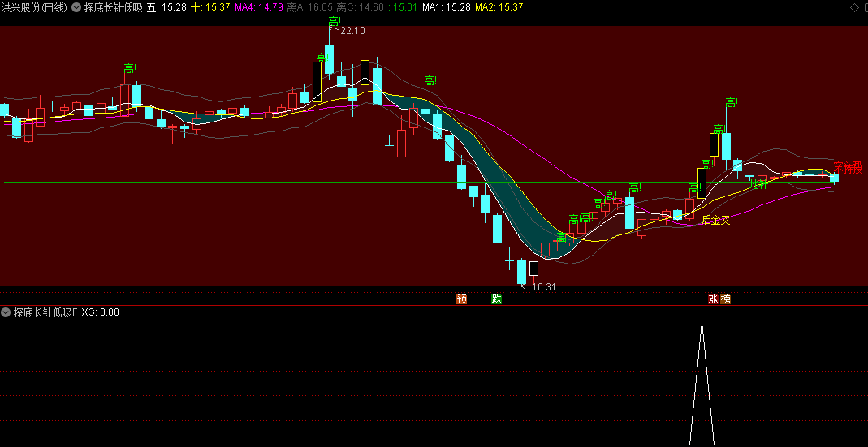This screenshot has height=447, width=868.
Task: Click the red 涨 event marker
Action: pyautogui.click(x=713, y=299)
